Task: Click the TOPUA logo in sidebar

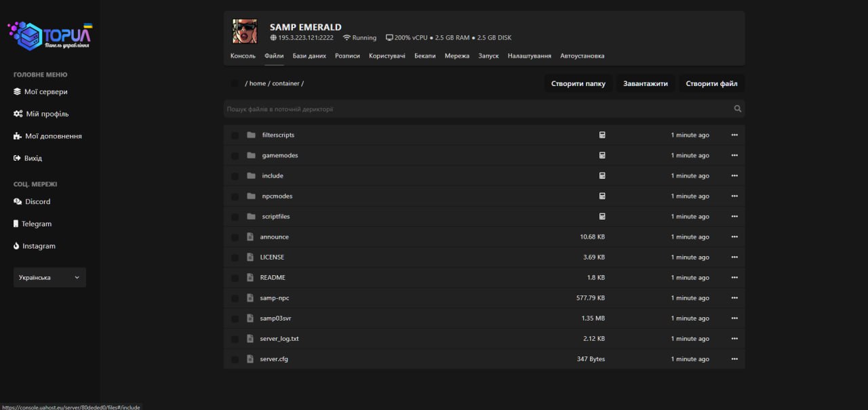Action: 50,36
